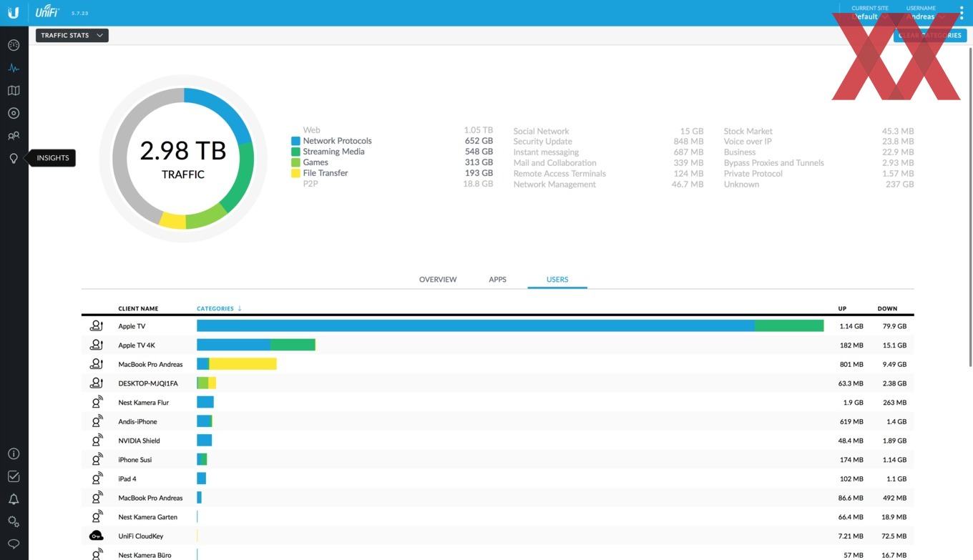Open the Traffic Stats dropdown

(x=72, y=35)
